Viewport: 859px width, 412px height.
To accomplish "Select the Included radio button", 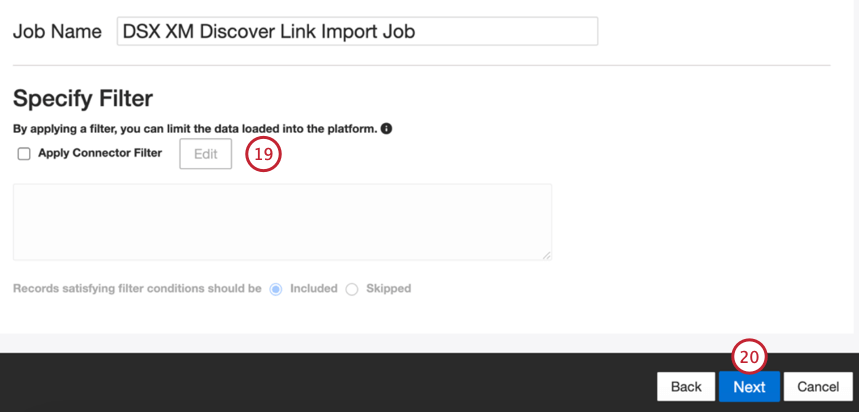I will coord(276,289).
